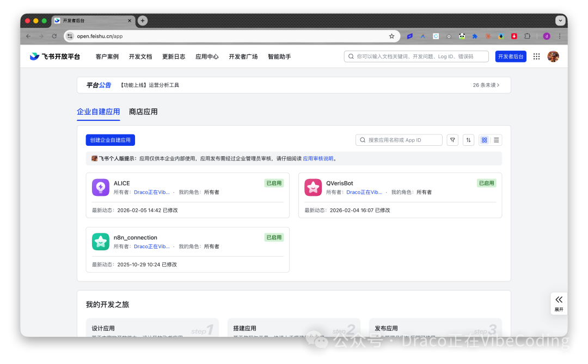The image size is (588, 364).
Task: Collapse the 收起 side panel handle
Action: (559, 303)
